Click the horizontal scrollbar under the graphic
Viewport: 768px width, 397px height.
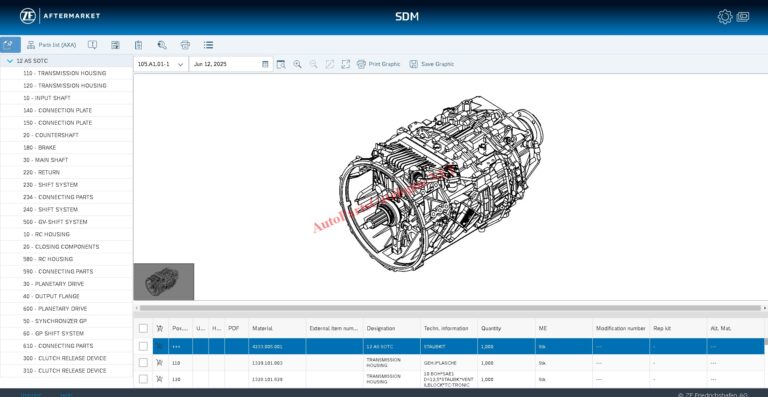point(450,308)
